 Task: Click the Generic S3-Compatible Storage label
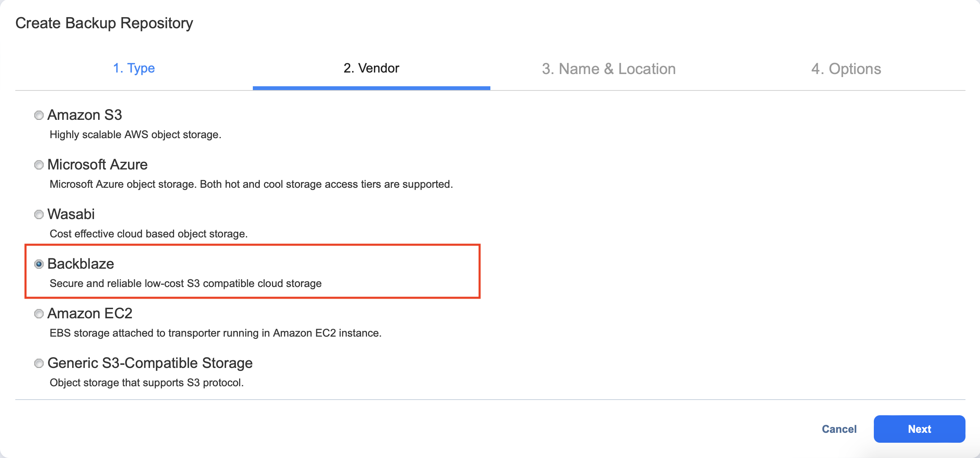(150, 363)
